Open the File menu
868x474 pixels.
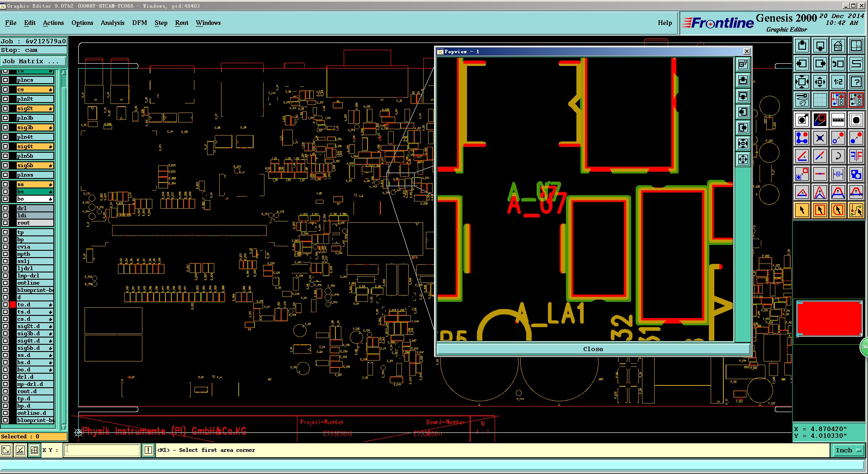[11, 23]
